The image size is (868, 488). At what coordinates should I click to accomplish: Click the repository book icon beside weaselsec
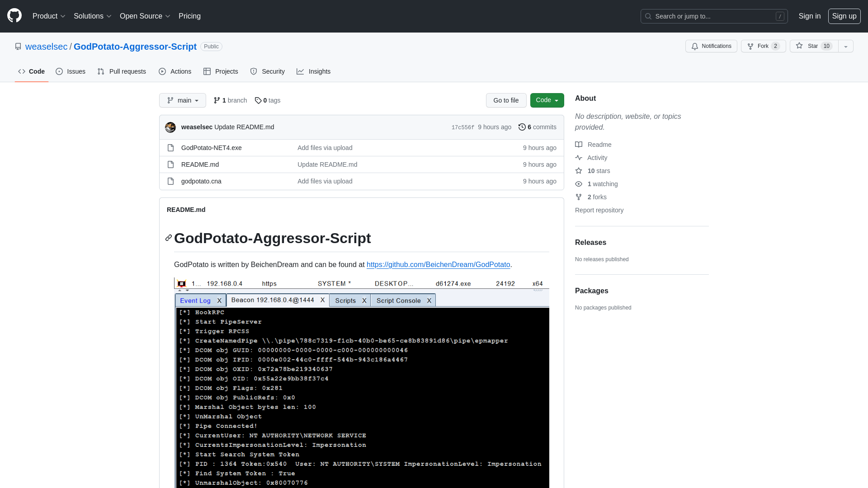18,47
